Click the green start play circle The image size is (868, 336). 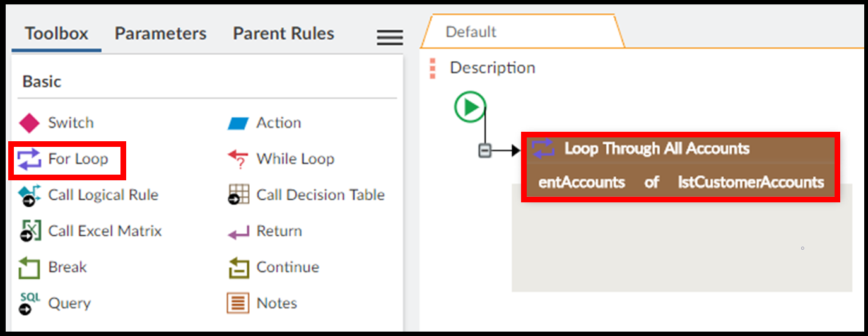(x=470, y=107)
